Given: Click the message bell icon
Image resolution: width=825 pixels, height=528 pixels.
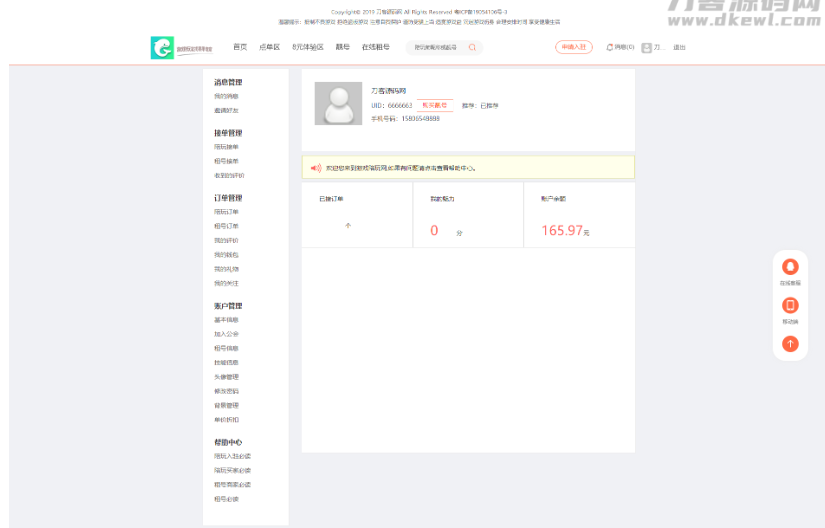Looking at the screenshot, I should (x=610, y=47).
